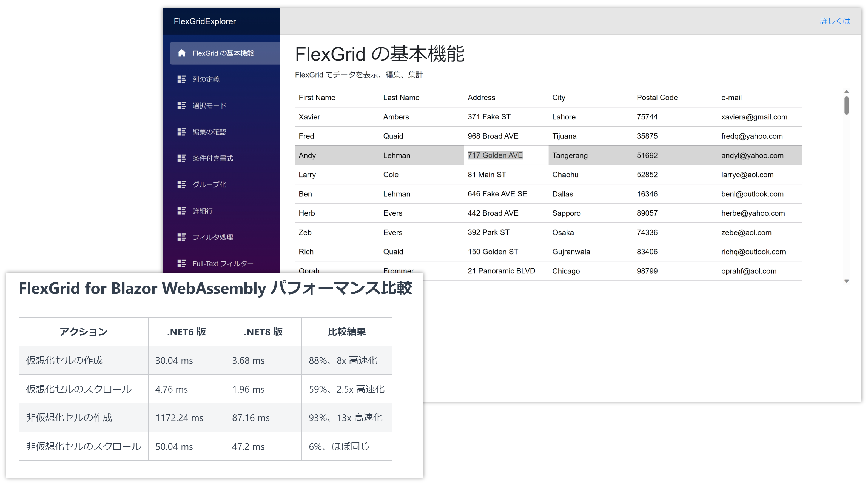Screen dimensions: 868x488
Task: Click the e-mail column header
Action: [x=760, y=98]
